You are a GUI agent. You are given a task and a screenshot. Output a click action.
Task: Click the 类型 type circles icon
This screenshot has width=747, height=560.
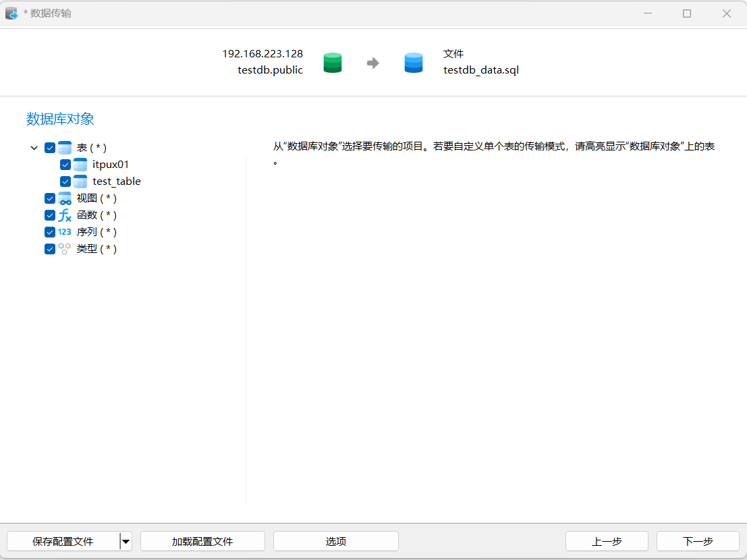[x=65, y=249]
